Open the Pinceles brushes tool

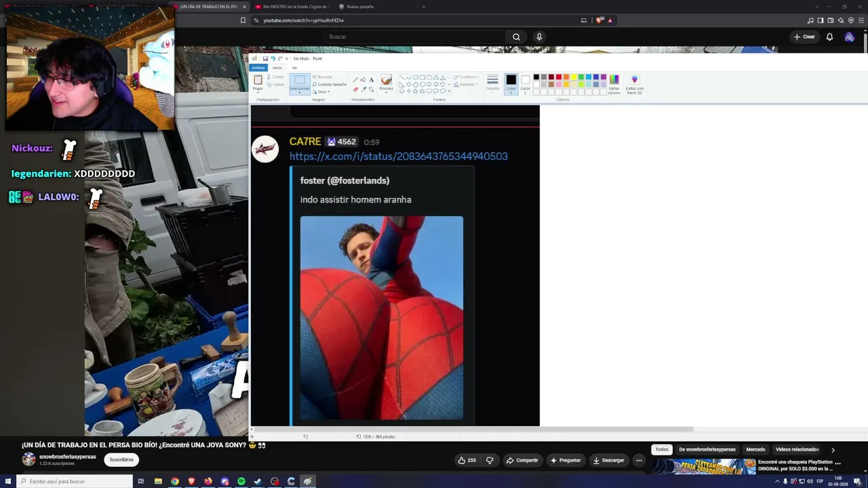386,80
